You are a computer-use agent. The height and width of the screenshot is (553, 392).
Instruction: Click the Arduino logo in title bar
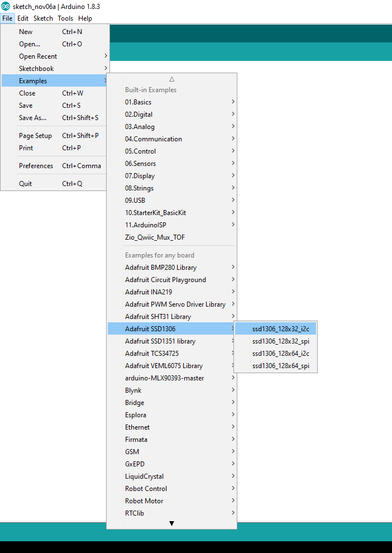click(x=6, y=6)
